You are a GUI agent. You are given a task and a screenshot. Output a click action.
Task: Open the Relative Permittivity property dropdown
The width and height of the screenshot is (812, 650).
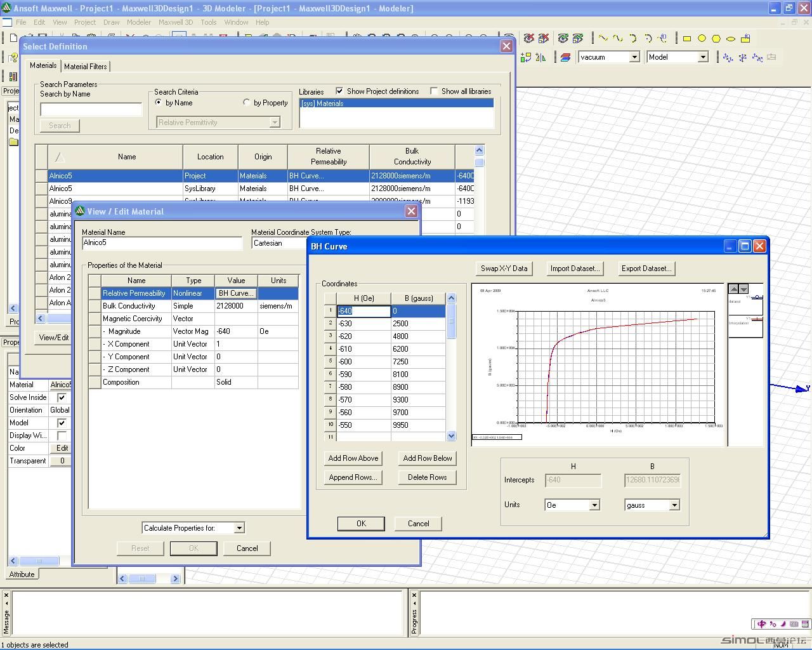(x=275, y=123)
